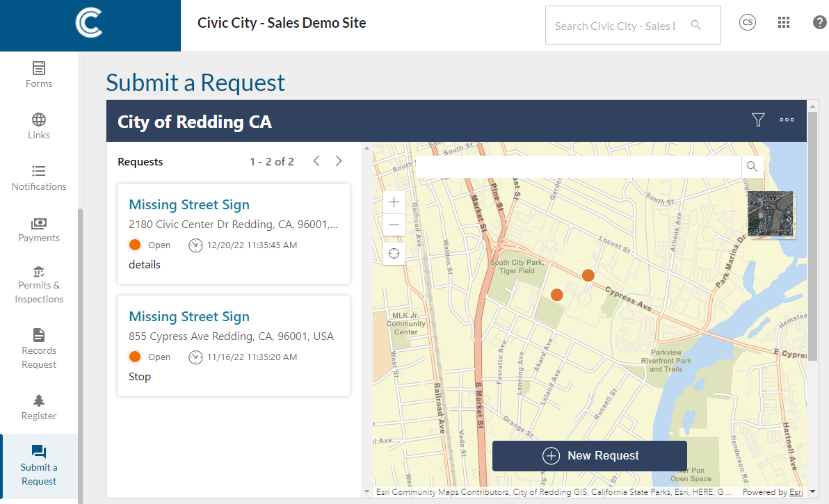
Task: Click the 2180 Civic Center Dr address text
Action: point(233,225)
